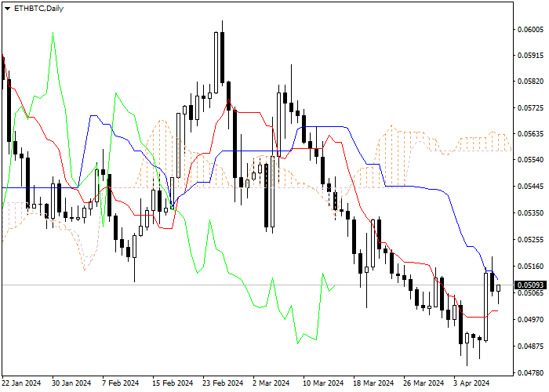
Task: Click the 0.05445 price axis label
Action: click(531, 187)
